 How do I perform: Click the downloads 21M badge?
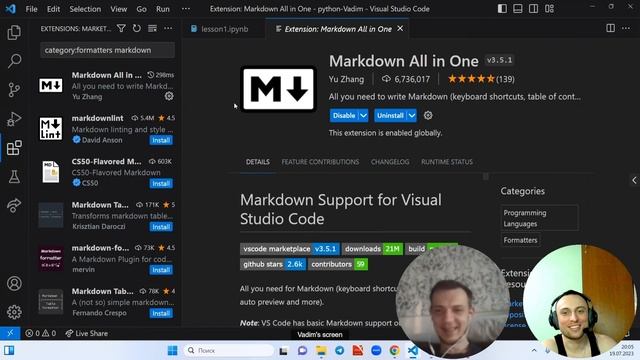[x=372, y=249]
